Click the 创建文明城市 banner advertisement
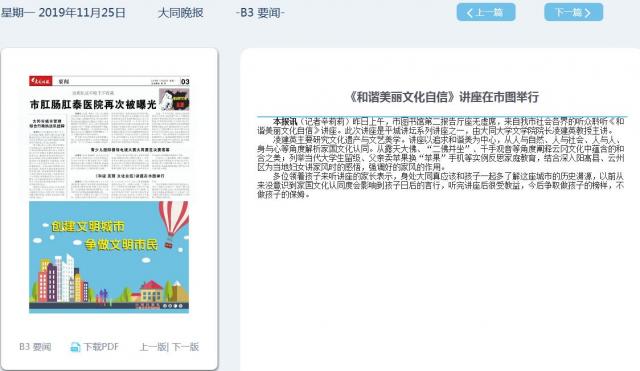 109,257
